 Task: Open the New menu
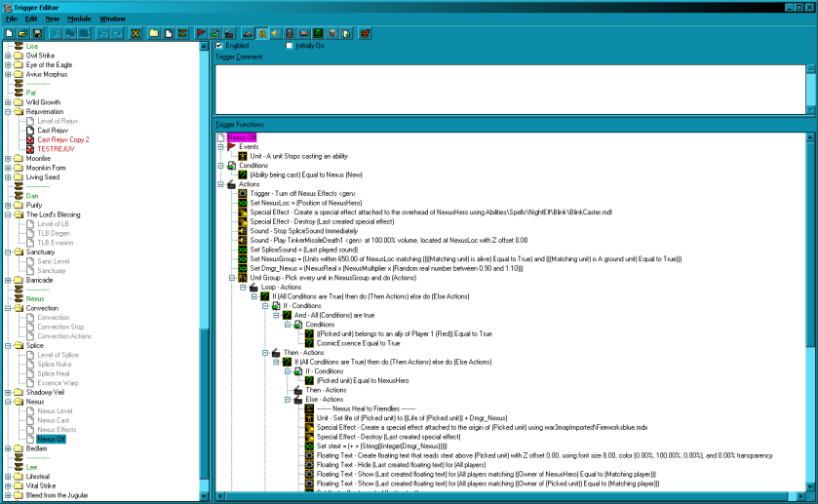point(53,19)
